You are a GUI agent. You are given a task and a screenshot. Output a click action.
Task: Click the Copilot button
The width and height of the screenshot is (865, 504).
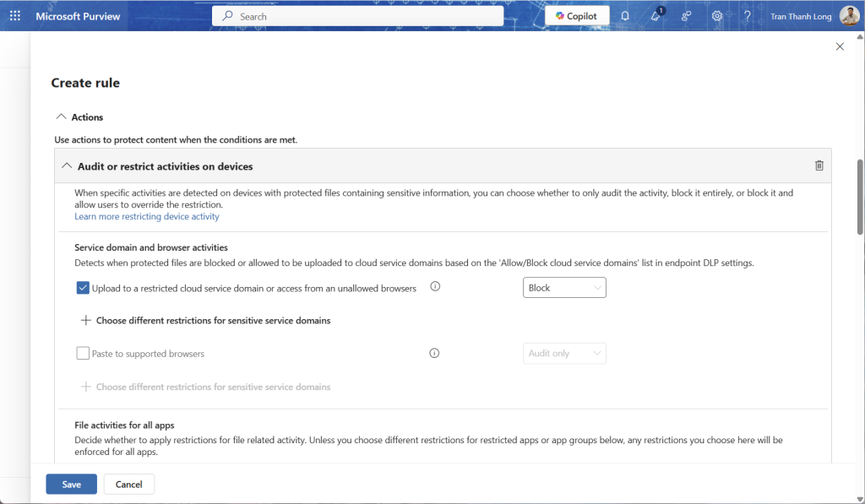tap(577, 16)
